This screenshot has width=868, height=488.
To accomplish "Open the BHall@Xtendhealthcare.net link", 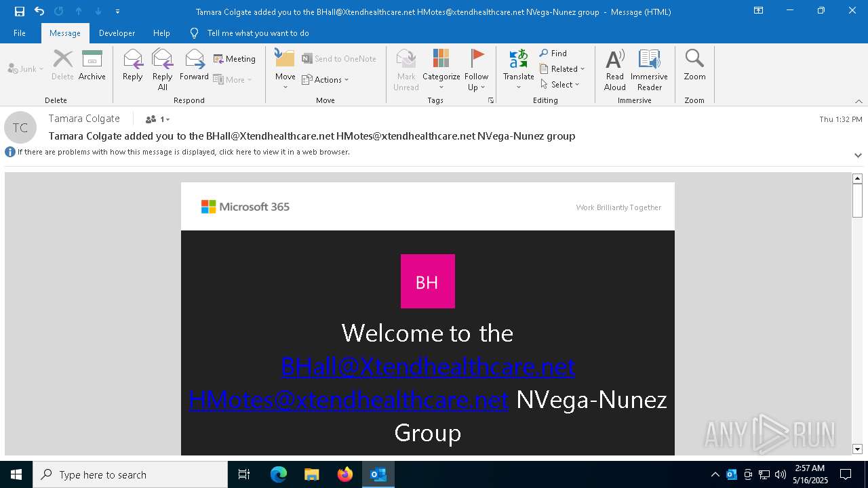I will tap(428, 367).
